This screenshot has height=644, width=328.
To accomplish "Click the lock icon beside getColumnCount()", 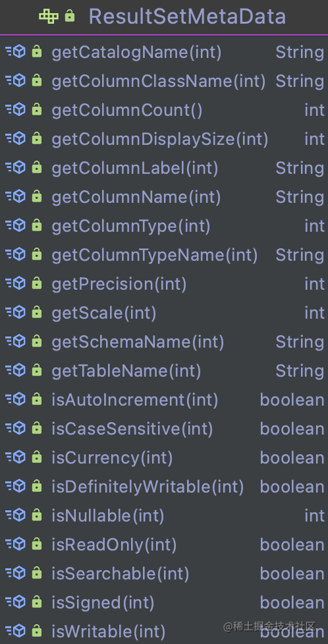I will tap(37, 109).
